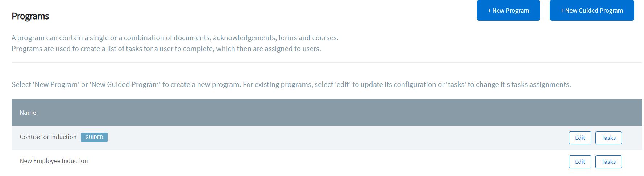
Task: Click the Name column header label
Action: click(x=28, y=113)
